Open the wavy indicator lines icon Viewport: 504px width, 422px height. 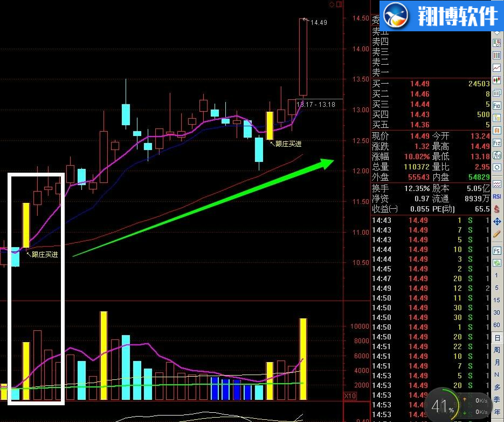tap(496, 184)
